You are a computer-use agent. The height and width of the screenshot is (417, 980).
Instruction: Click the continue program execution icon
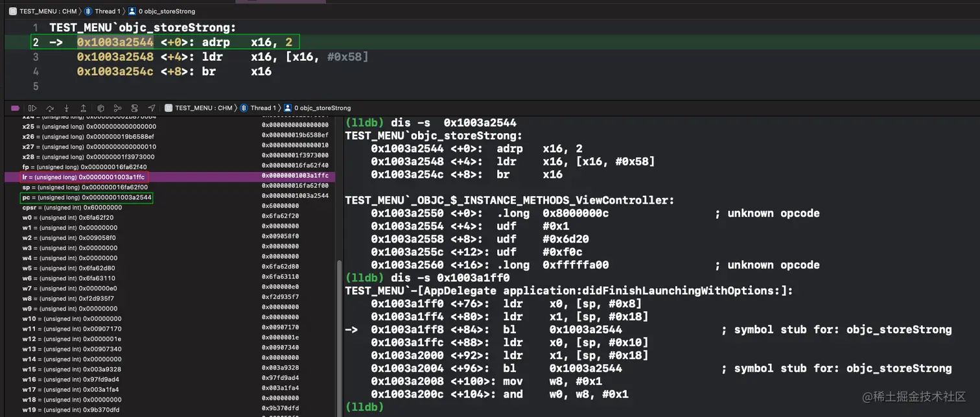[x=32, y=108]
